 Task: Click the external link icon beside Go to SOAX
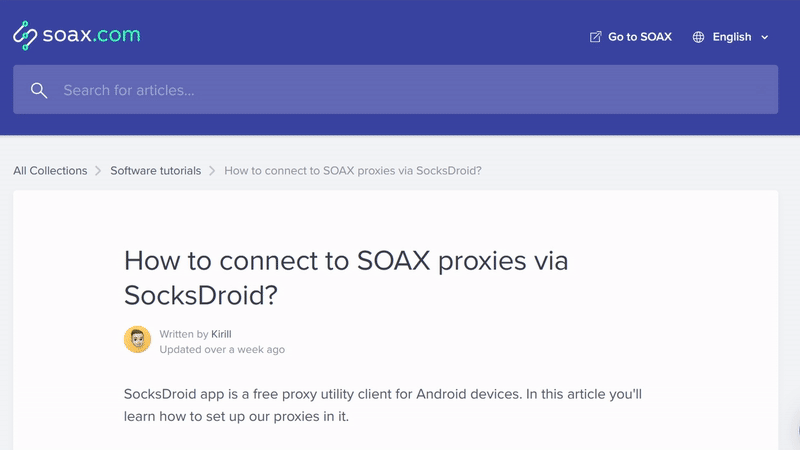595,37
